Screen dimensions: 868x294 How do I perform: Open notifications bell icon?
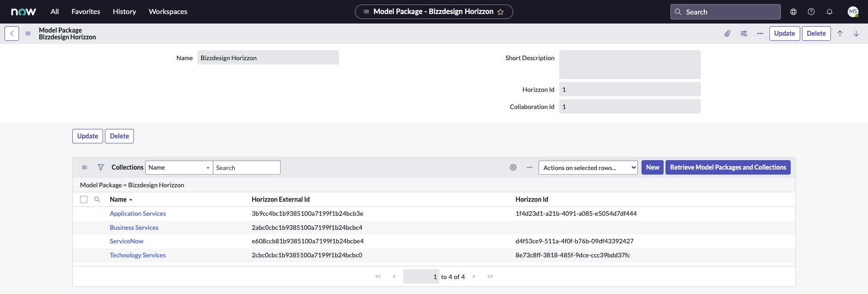tap(830, 12)
